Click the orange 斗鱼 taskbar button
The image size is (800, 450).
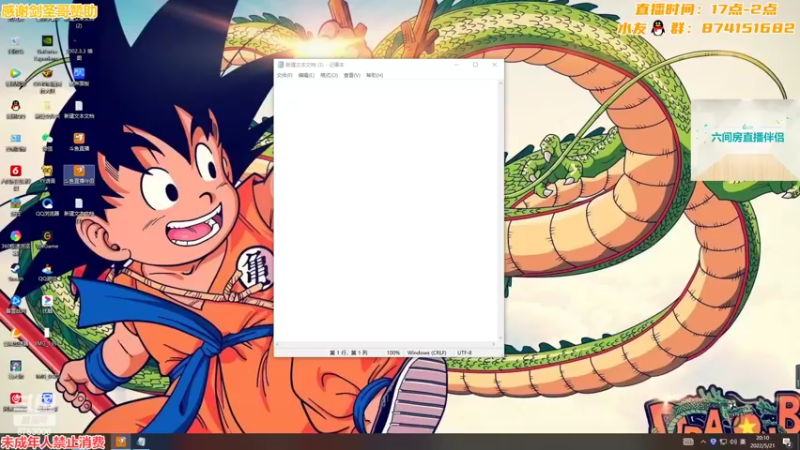[x=121, y=441]
